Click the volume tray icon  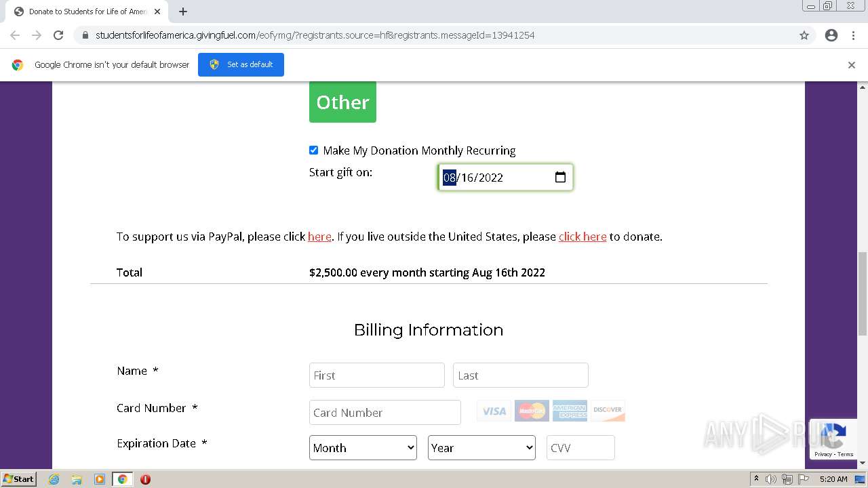(x=771, y=479)
